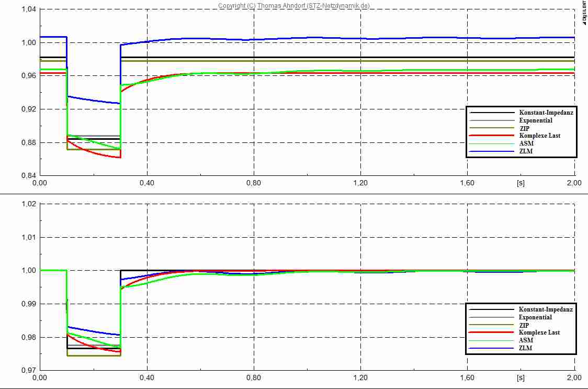
Task: Click the [s] unit label on lower chart axis
Action: coord(521,376)
